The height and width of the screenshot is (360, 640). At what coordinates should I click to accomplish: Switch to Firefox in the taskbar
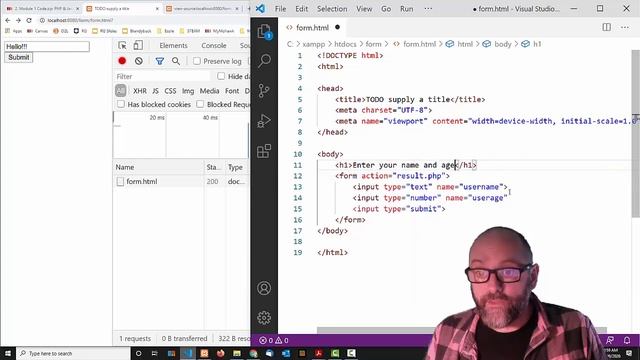(220, 353)
